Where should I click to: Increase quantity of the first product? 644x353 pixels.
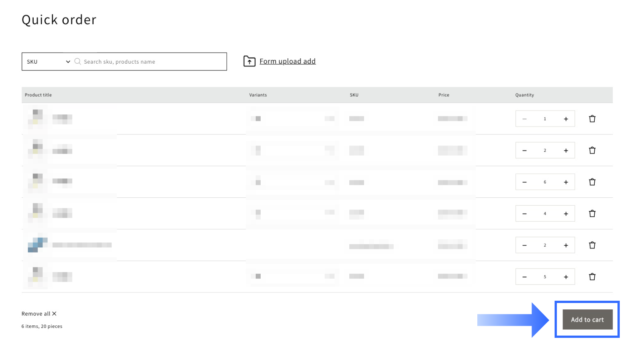[566, 119]
